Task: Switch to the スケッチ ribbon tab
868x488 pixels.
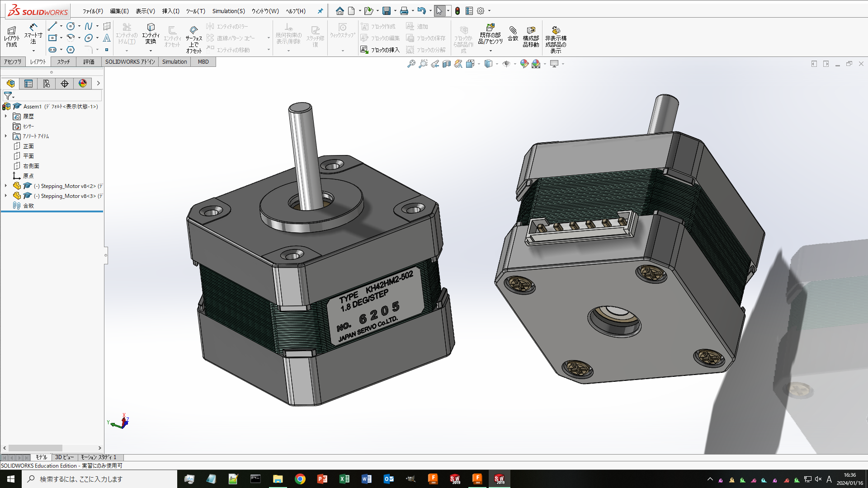Action: point(63,62)
